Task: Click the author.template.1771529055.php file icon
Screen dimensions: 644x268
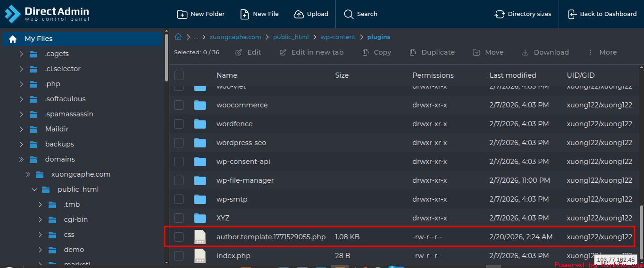Action: [x=200, y=237]
